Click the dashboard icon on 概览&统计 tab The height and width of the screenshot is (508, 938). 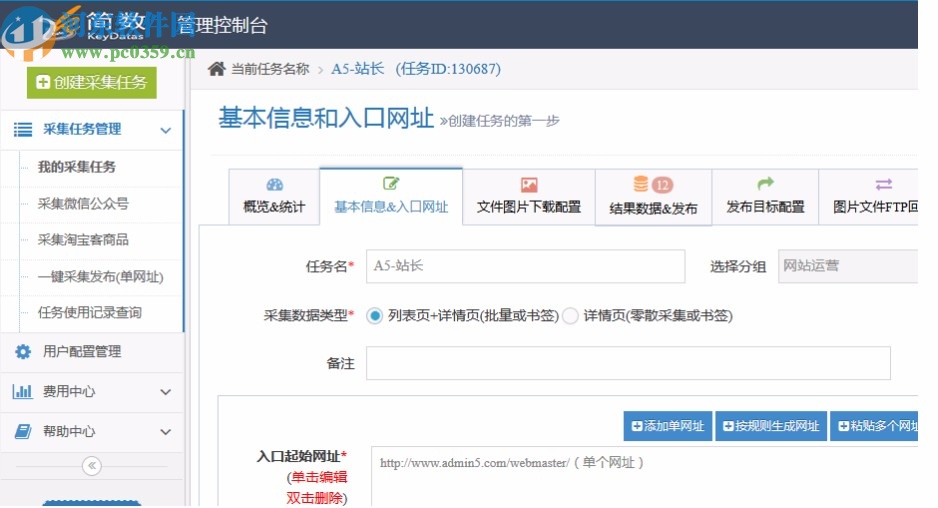point(275,184)
